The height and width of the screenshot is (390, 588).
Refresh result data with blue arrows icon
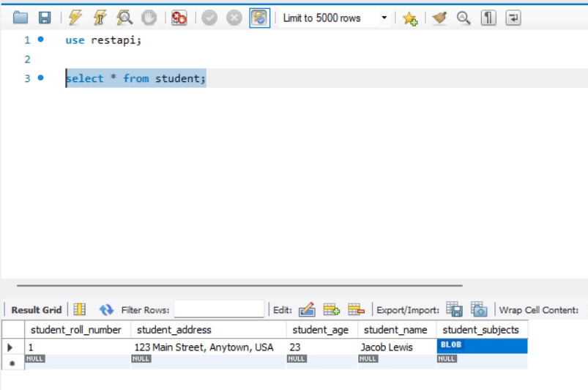pos(106,309)
